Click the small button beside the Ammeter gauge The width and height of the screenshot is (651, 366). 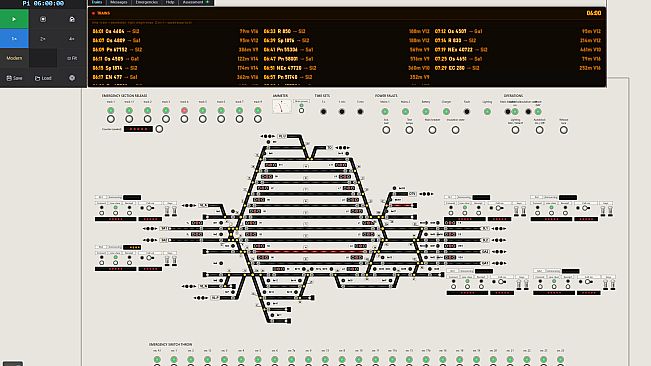click(301, 110)
